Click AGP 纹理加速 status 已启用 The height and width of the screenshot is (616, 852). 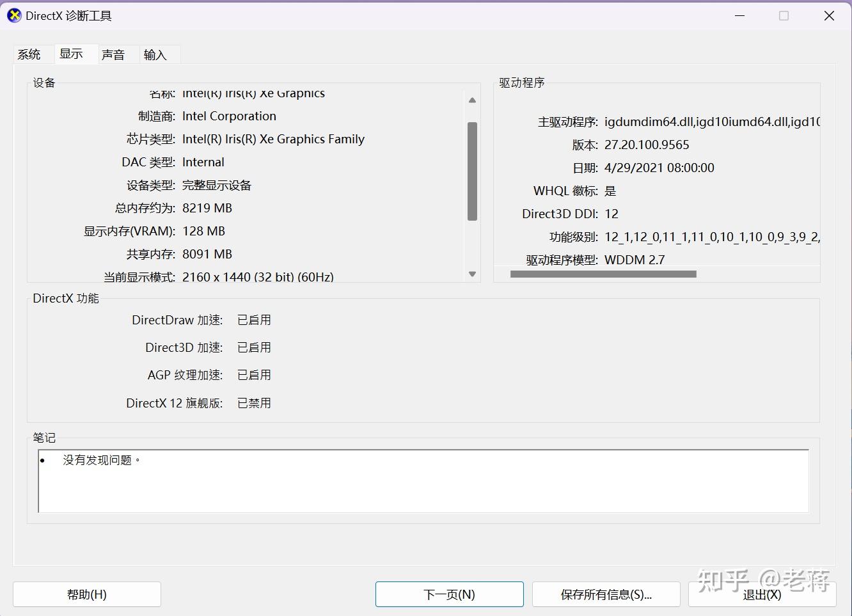click(x=254, y=375)
